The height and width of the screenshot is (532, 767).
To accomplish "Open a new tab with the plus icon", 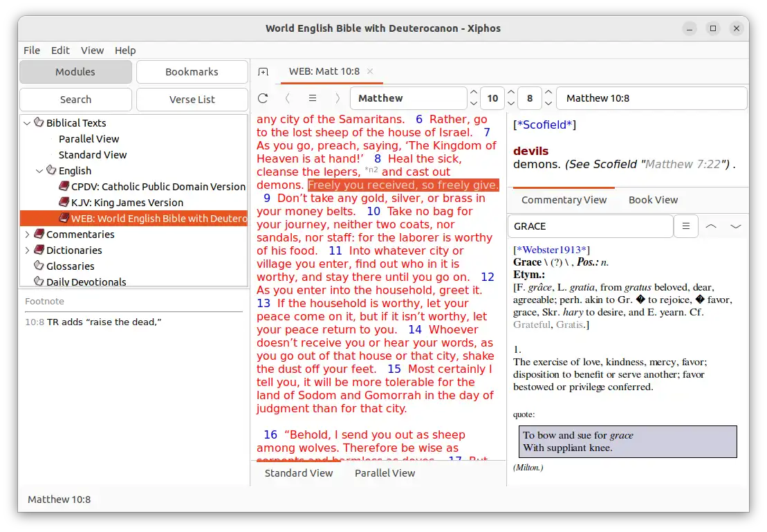I will 264,72.
